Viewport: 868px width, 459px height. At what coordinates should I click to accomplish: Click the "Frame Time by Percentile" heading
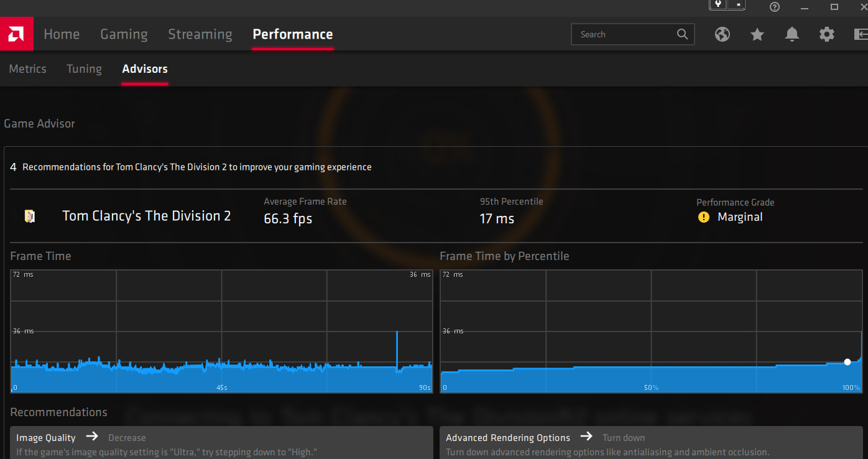(504, 256)
